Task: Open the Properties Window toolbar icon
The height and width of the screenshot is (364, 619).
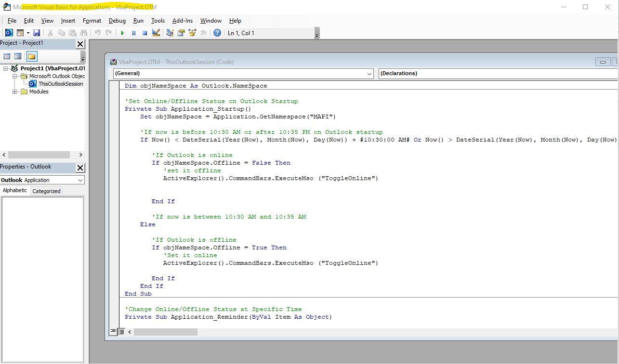Action: pos(181,33)
